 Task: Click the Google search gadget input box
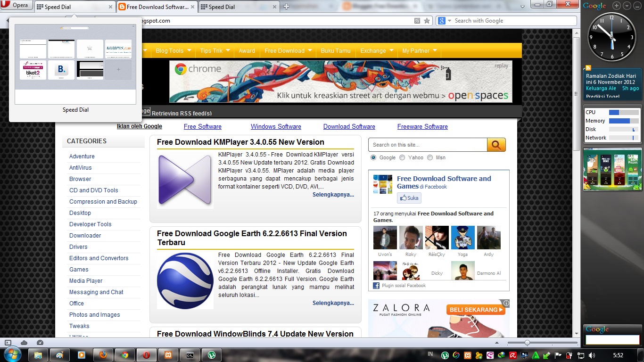click(x=612, y=339)
